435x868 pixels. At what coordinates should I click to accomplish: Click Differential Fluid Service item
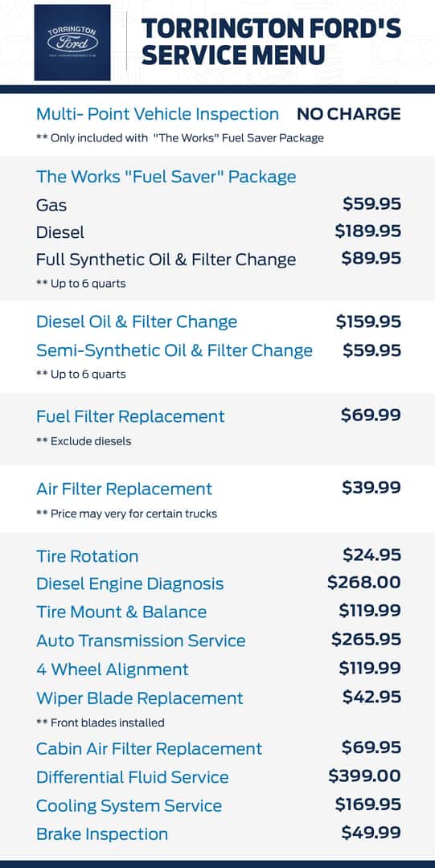[x=133, y=776]
